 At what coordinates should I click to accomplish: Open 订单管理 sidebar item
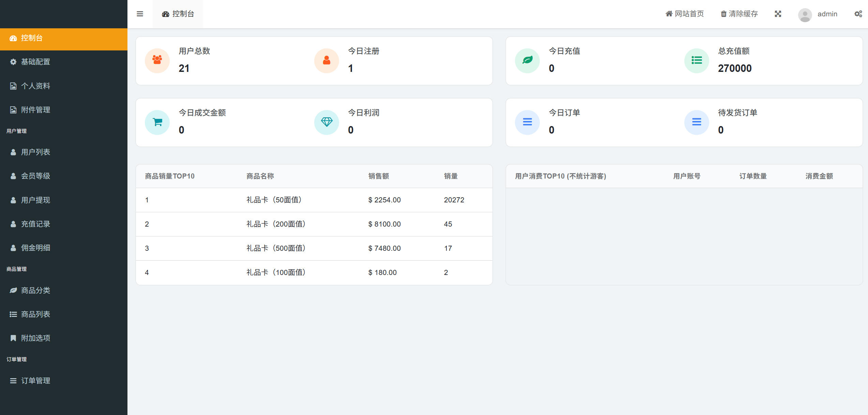(x=35, y=381)
